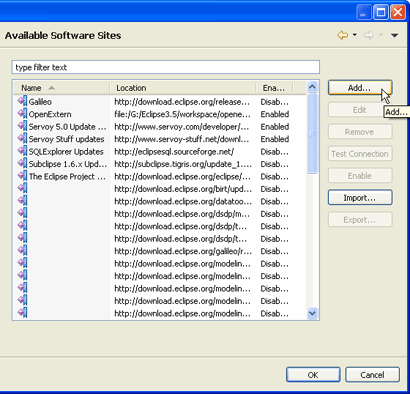Screen dimensions: 410x394
Task: Click Disab... status of Galileo row
Action: tap(275, 102)
